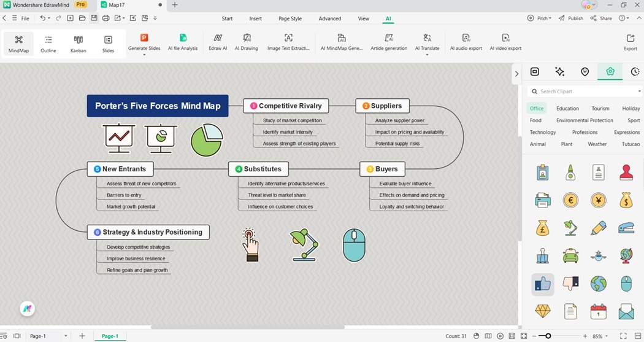The width and height of the screenshot is (644, 342).
Task: Click the zoom slider handle
Action: click(x=548, y=336)
